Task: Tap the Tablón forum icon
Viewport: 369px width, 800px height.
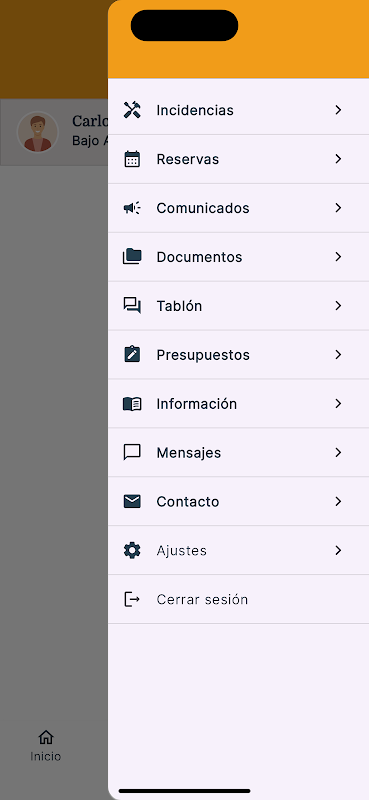Action: tap(132, 306)
